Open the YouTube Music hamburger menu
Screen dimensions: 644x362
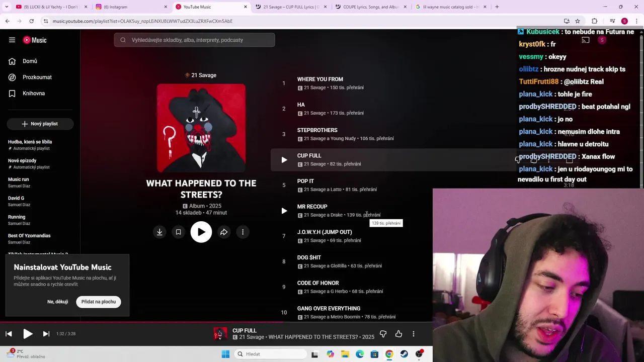tap(12, 40)
